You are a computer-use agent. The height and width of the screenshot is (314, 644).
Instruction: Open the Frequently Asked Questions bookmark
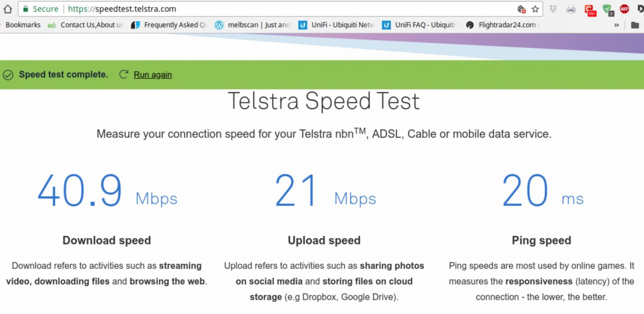169,25
